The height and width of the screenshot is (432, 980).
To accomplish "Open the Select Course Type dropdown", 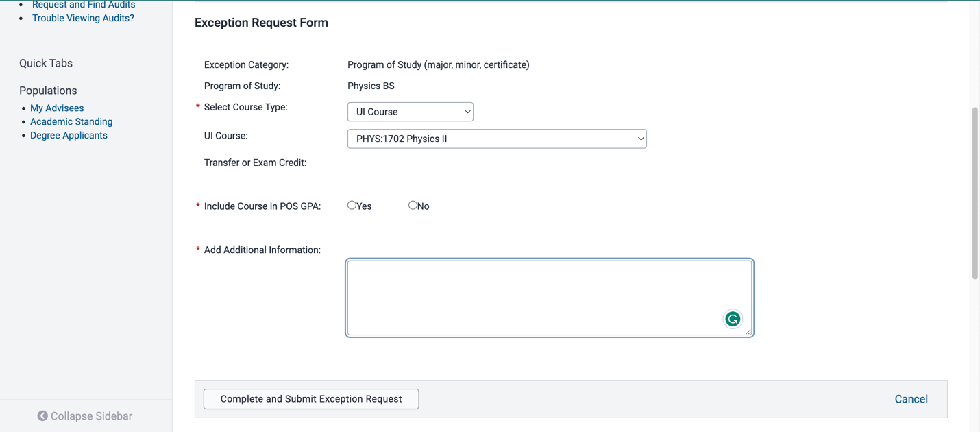I will pos(410,112).
